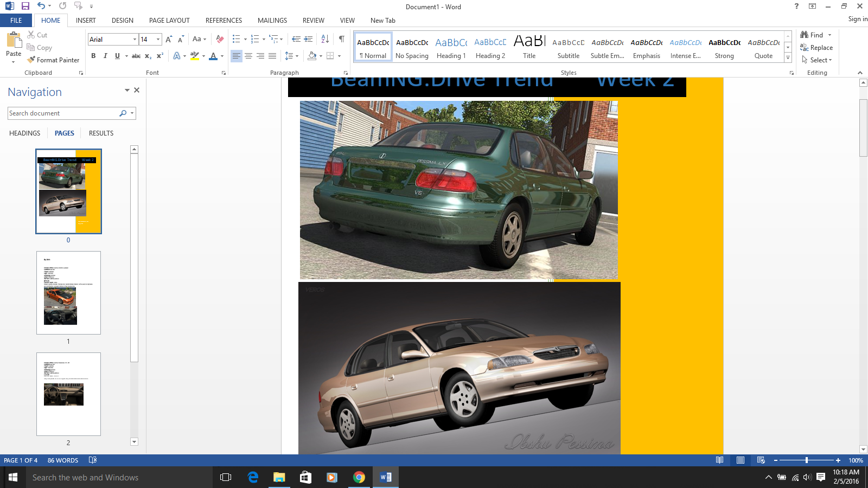Justify the paragraph text

(272, 56)
